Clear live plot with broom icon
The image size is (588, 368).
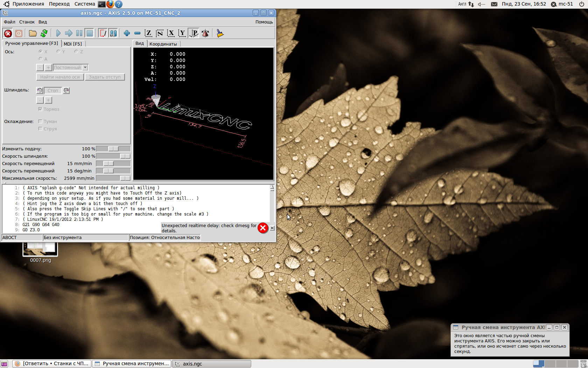(x=220, y=33)
